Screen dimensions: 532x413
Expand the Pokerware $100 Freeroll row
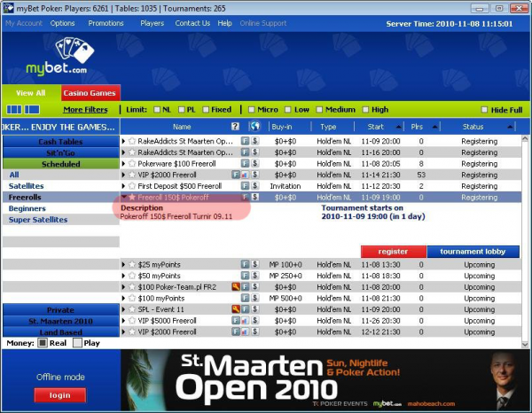123,164
